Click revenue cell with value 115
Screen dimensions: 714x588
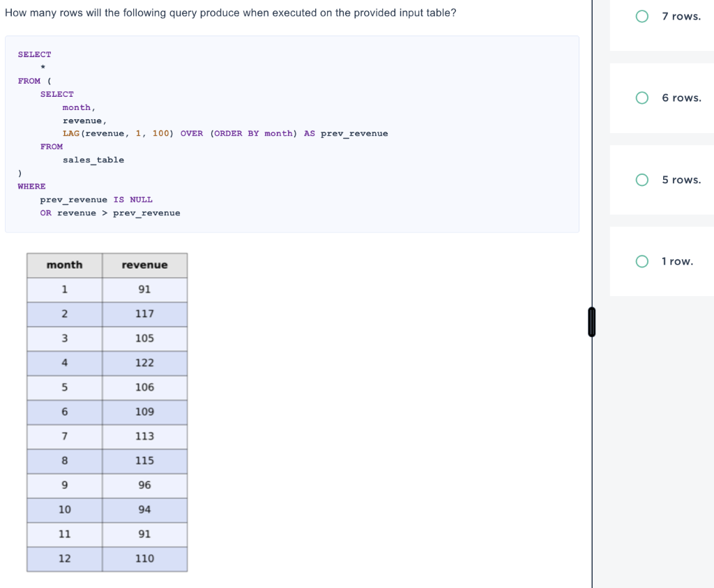coord(145,461)
